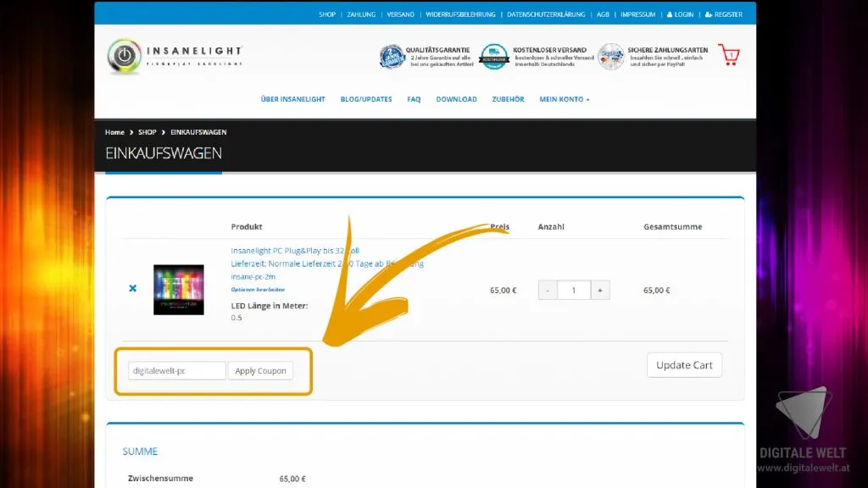Click the insane-pc-2m text
The image size is (868, 488).
[x=253, y=277]
